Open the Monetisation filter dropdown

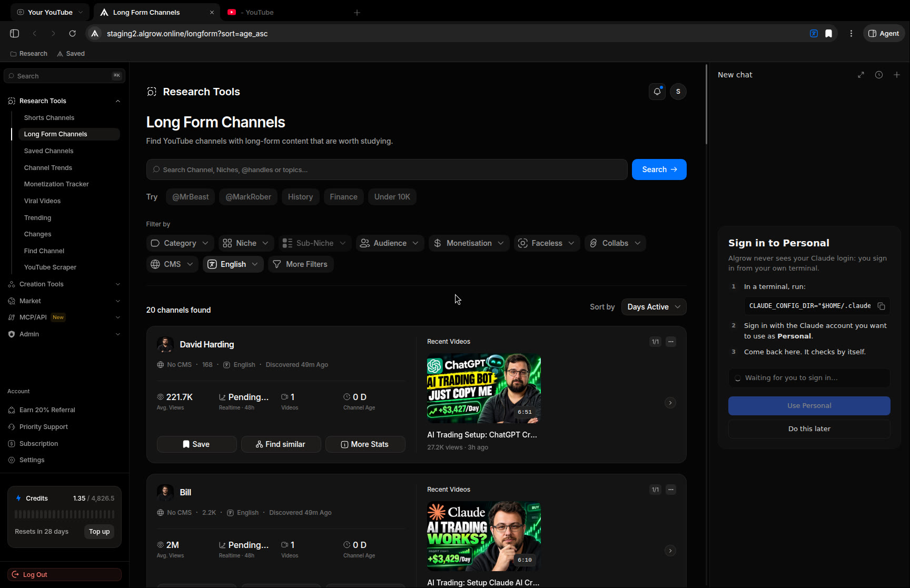(x=469, y=243)
